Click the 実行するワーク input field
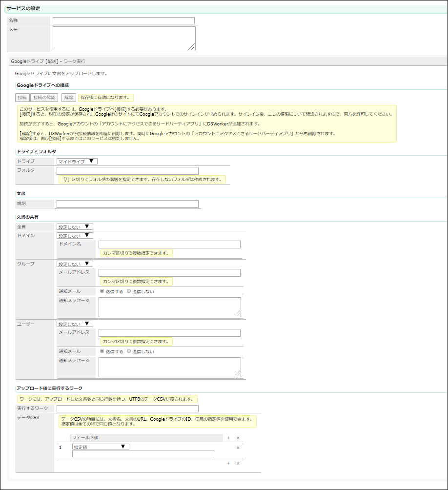Screen dimensions: 448x490 point(127,408)
